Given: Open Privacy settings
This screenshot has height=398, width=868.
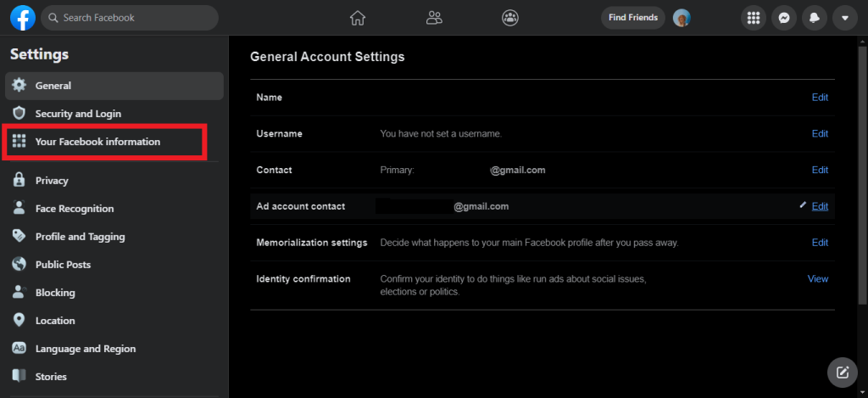Looking at the screenshot, I should pyautogui.click(x=114, y=181).
